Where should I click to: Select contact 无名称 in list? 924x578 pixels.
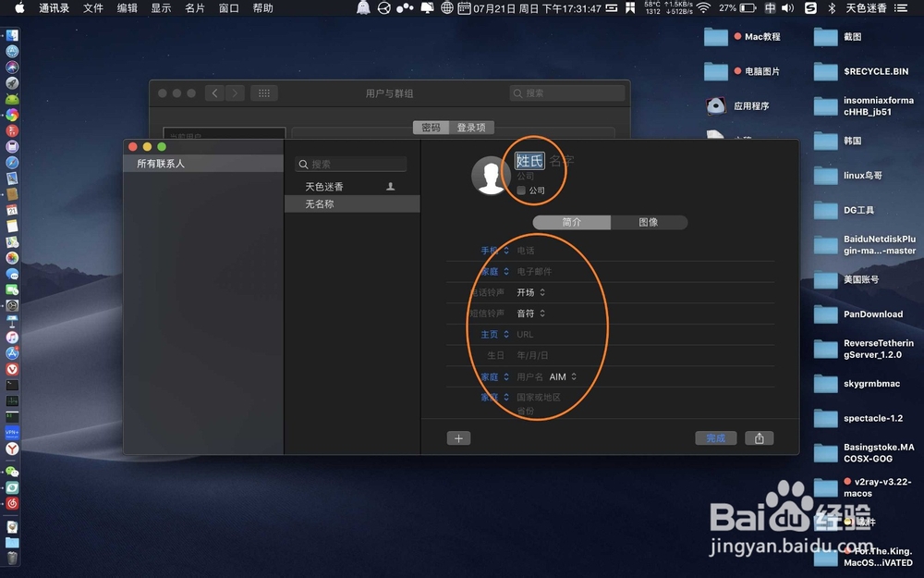click(352, 204)
